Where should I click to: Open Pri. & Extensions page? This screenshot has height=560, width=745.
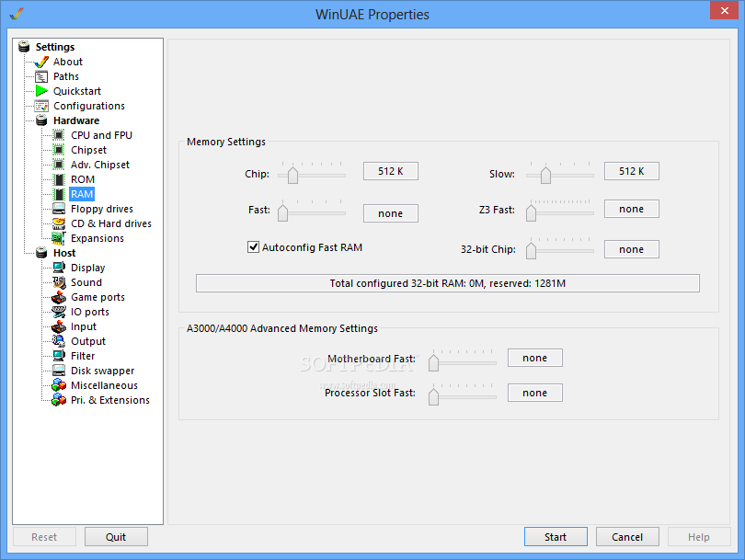pyautogui.click(x=110, y=400)
